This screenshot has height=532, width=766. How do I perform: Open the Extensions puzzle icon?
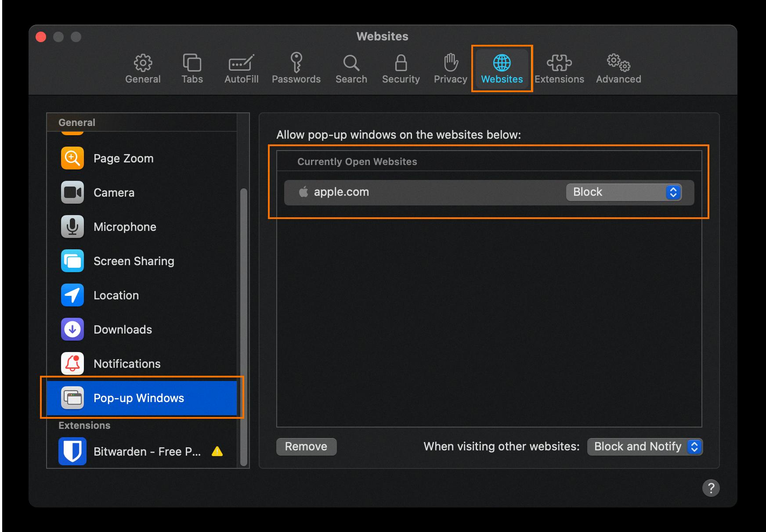[x=559, y=68]
